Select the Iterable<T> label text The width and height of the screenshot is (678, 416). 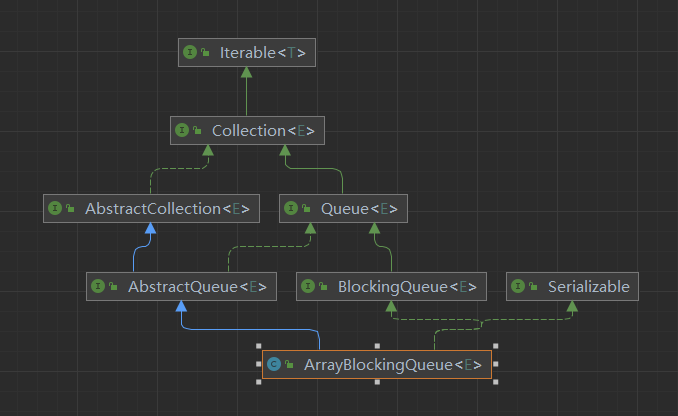(x=263, y=53)
